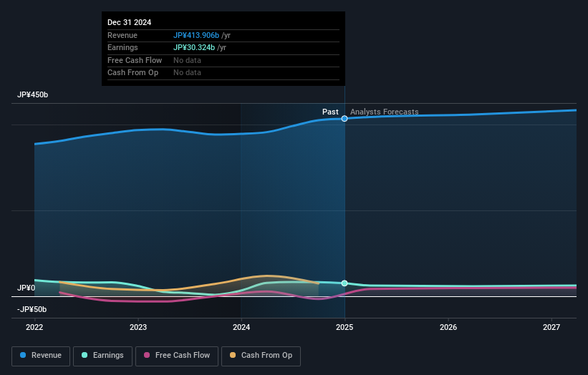Viewport: 588px width, 375px height.
Task: Click the Free Cash Flow tooltip row label
Action: (x=135, y=60)
